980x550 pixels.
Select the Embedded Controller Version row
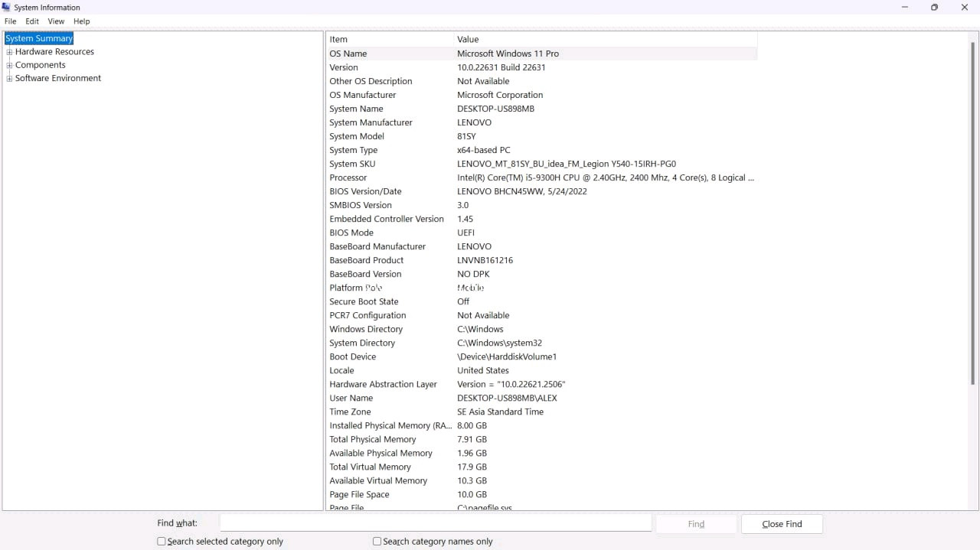[x=542, y=219]
